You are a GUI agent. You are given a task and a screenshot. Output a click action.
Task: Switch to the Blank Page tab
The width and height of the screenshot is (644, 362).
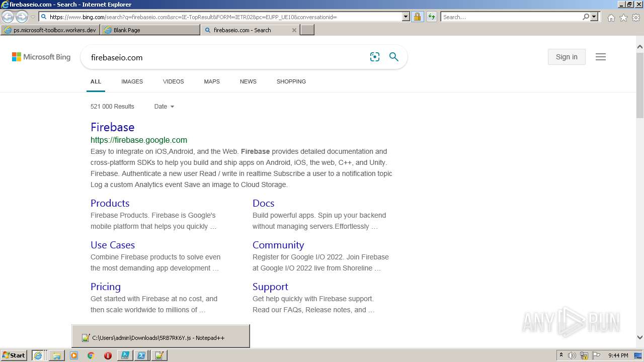point(150,30)
